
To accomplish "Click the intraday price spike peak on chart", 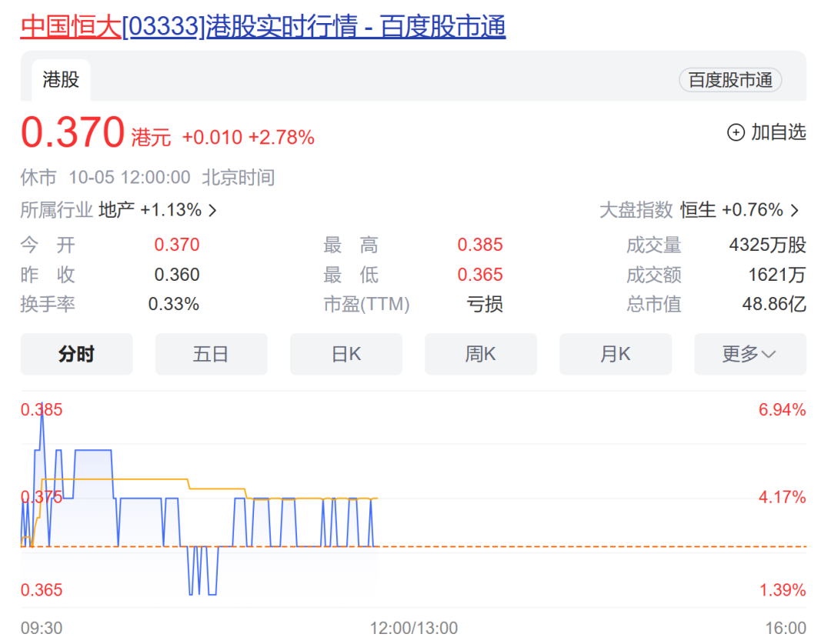I will (x=42, y=405).
